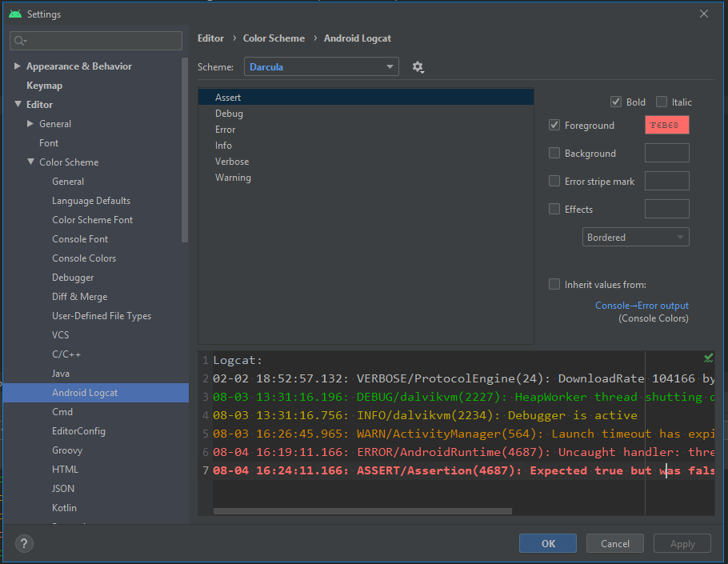
Task: Toggle the Bold checkbox
Action: (x=616, y=102)
